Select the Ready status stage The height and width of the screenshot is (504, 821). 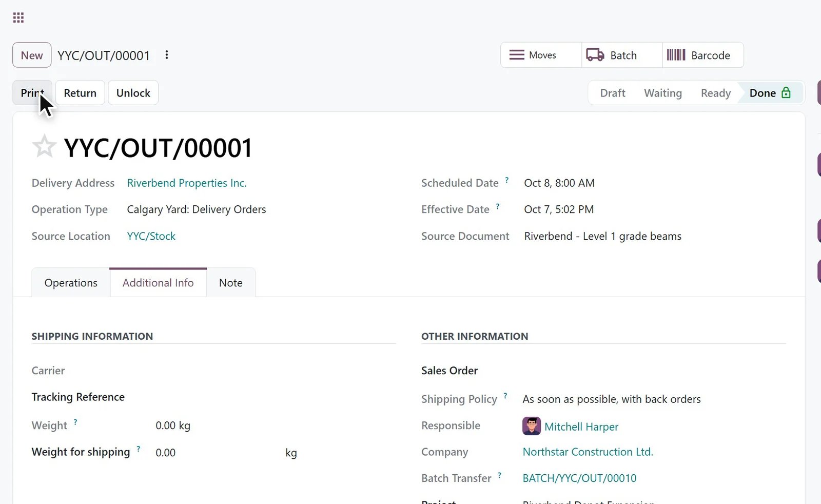click(x=716, y=93)
